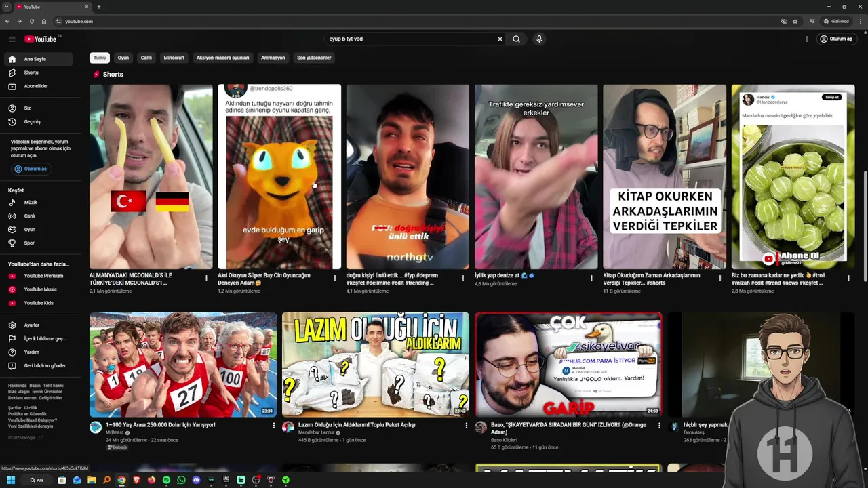Click the Gizlilik footer link
Viewport: 868px width, 488px height.
(x=31, y=408)
